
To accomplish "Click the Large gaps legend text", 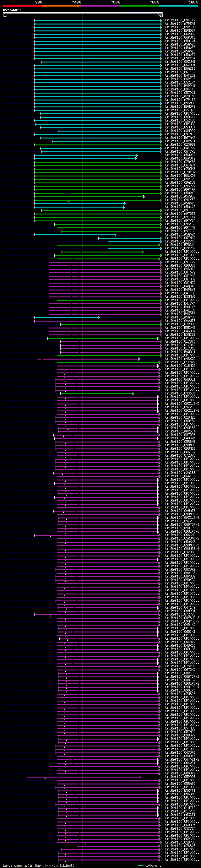I will click(38, 865).
